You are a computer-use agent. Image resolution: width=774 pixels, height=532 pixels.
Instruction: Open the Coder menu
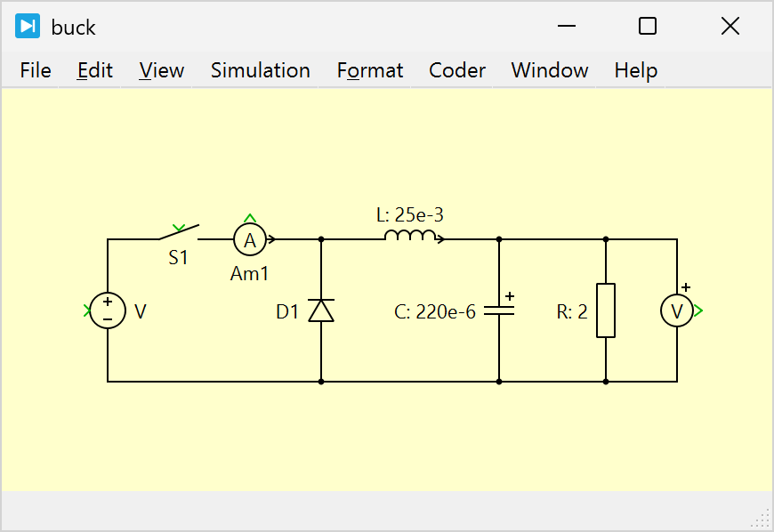pyautogui.click(x=457, y=70)
